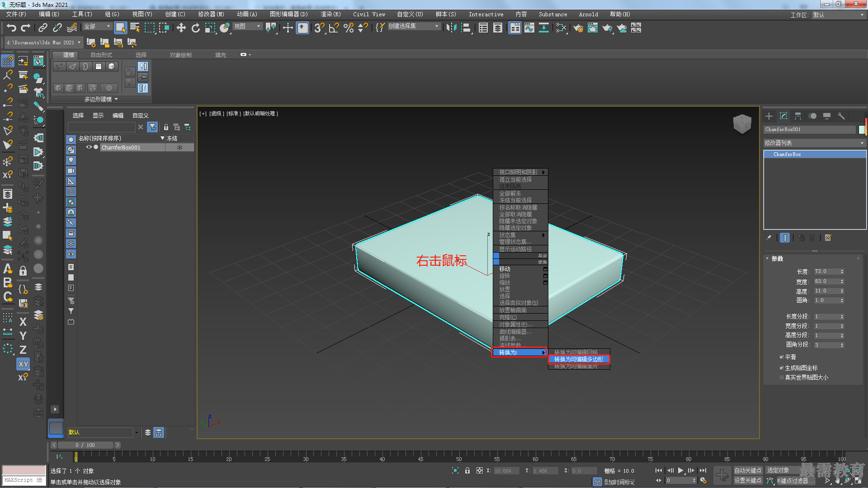Open the 渲染(R) menu

click(x=330, y=14)
